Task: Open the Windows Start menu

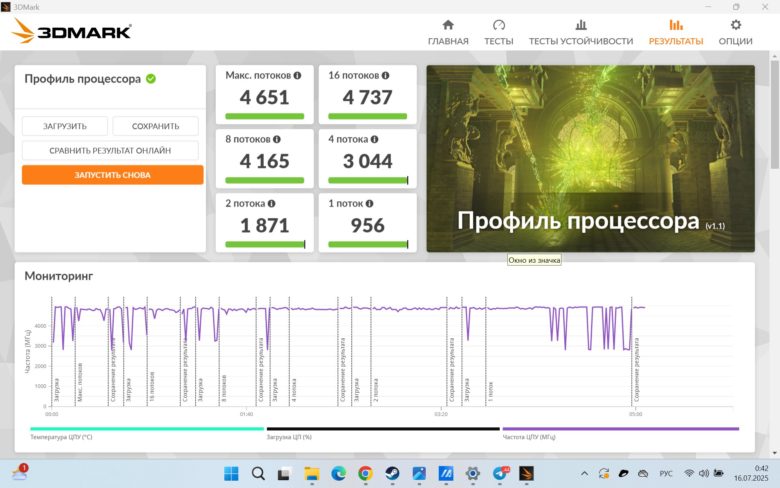Action: [231, 474]
